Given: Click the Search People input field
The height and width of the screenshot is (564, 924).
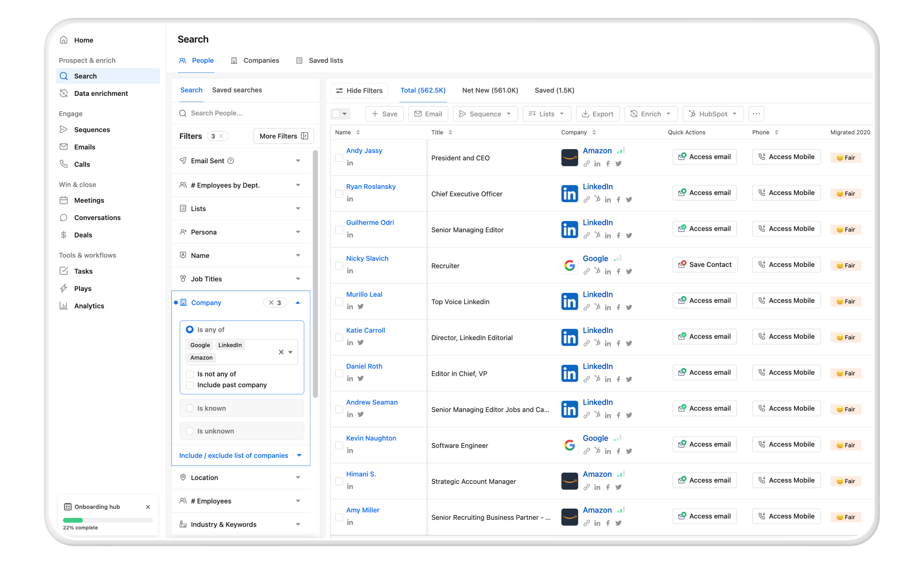Looking at the screenshot, I should (x=241, y=112).
